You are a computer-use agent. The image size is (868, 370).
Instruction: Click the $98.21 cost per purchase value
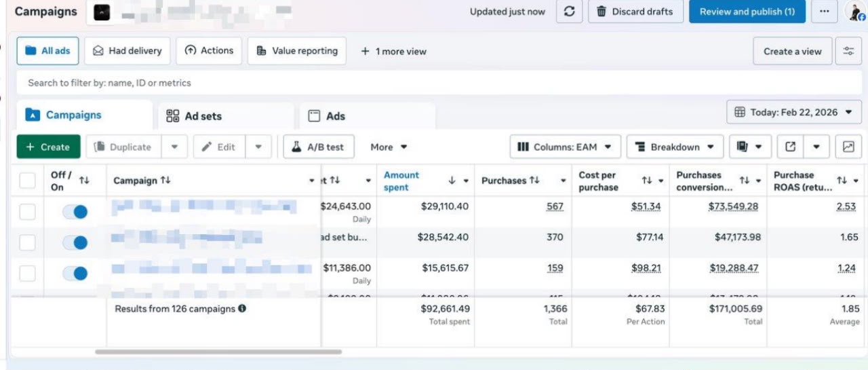tap(646, 268)
